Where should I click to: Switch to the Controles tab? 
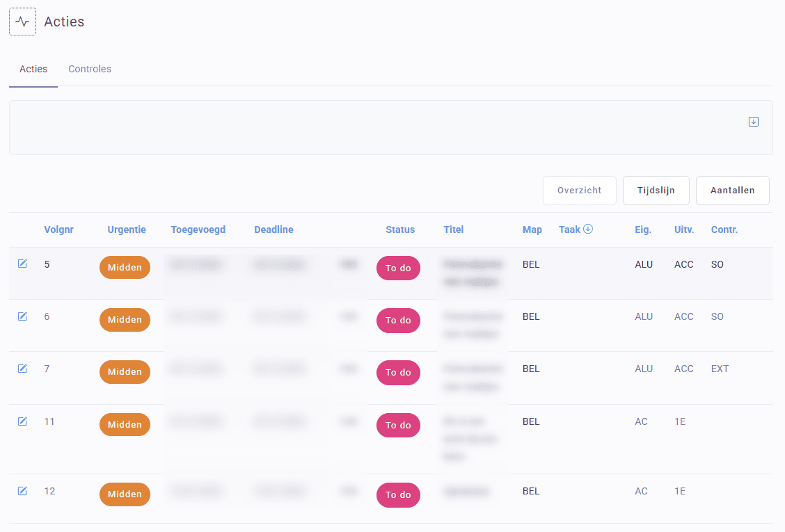point(90,69)
